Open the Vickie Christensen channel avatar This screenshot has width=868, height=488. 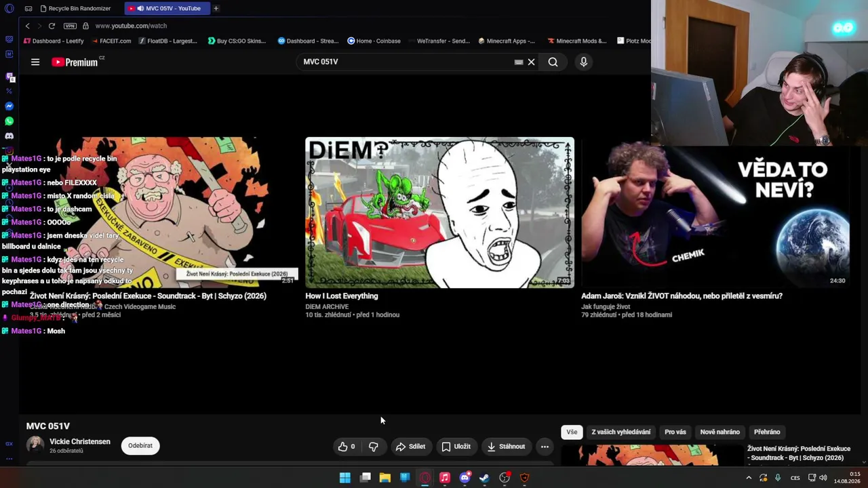pyautogui.click(x=35, y=445)
